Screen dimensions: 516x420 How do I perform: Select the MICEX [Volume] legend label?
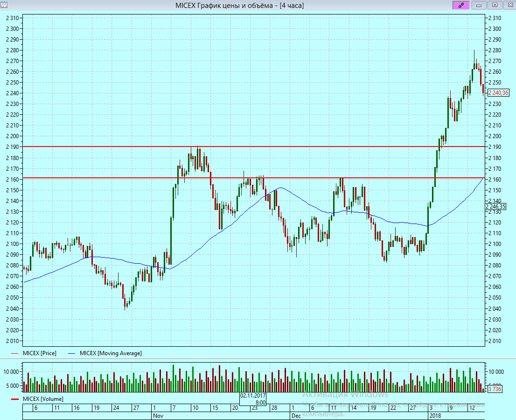pos(43,399)
